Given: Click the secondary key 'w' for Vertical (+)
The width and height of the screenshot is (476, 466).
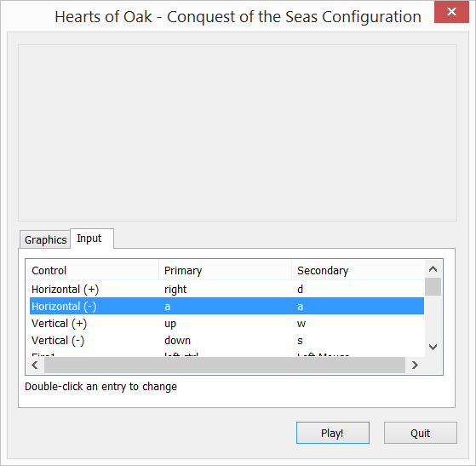Looking at the screenshot, I should (x=301, y=324).
